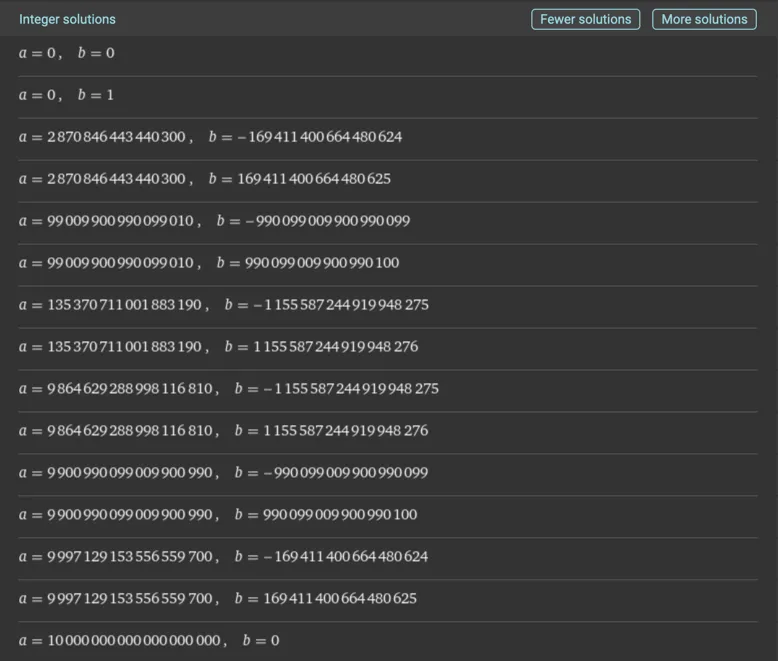The width and height of the screenshot is (778, 661).
Task: Select a = 9900990099009900990 row with negative b
Action: (x=223, y=473)
